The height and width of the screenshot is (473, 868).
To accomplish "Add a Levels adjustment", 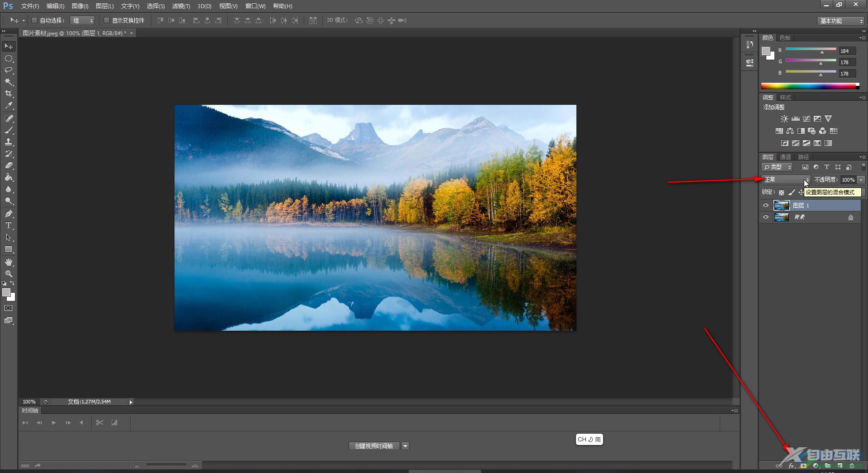I will pos(795,119).
